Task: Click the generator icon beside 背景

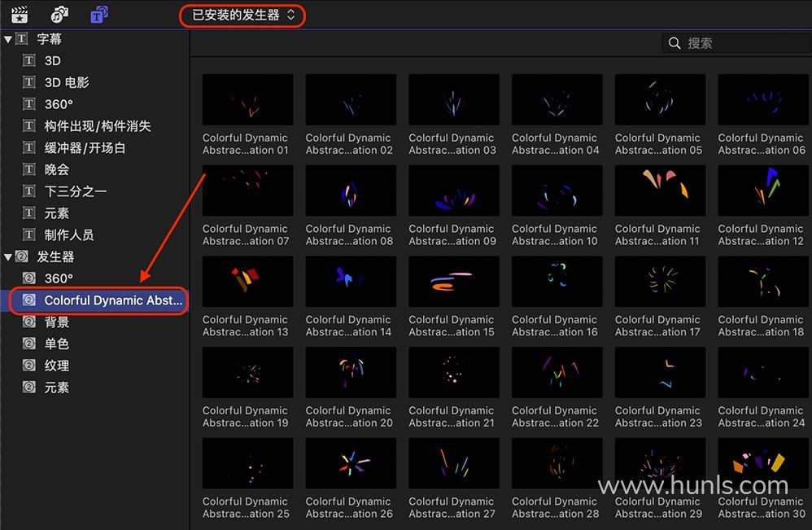Action: click(29, 322)
